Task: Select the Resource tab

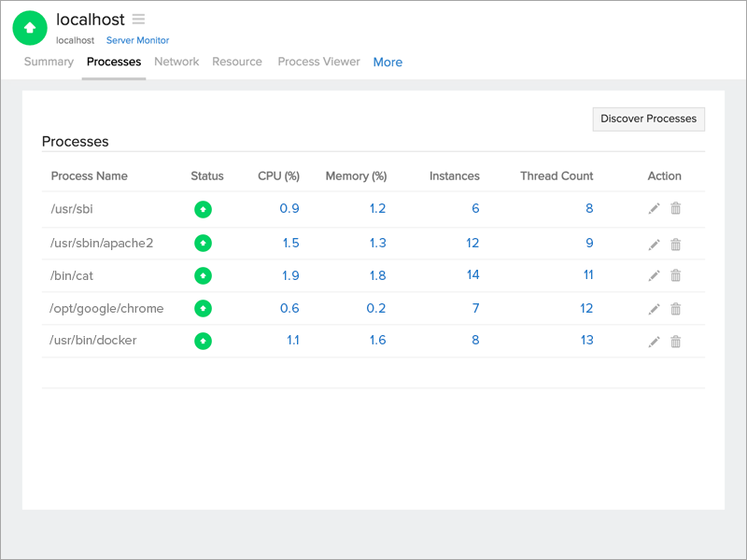Action: point(237,62)
